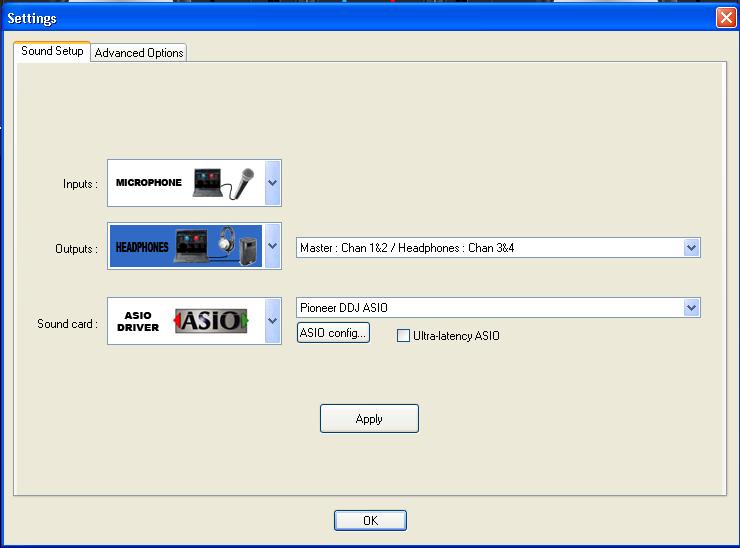
Task: Expand the Outputs device dropdown arrow
Action: coord(272,246)
